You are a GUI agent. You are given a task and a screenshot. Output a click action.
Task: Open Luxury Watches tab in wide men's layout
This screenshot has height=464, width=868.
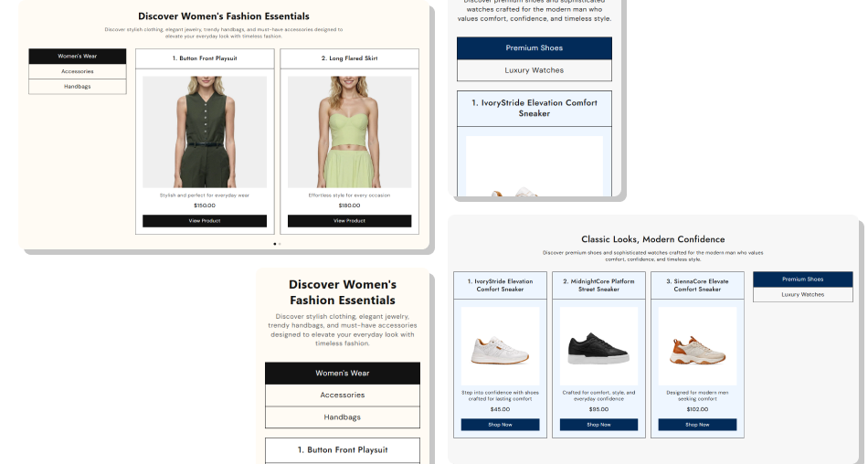point(803,295)
